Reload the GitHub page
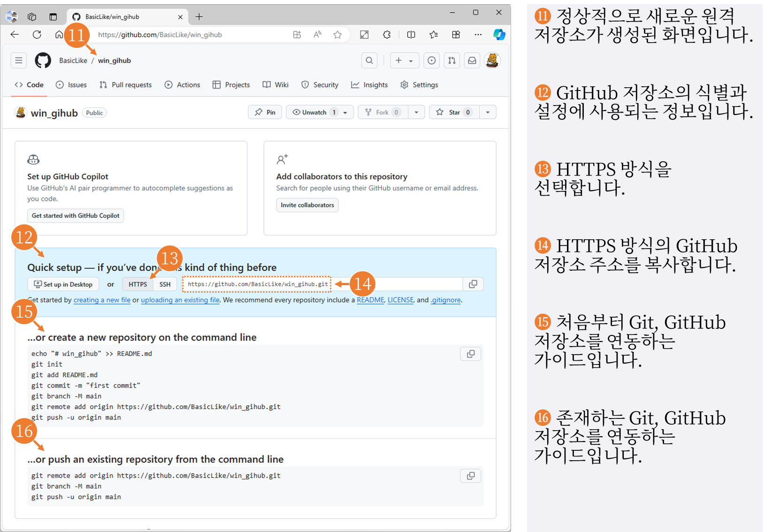The height and width of the screenshot is (532, 765). [x=37, y=34]
